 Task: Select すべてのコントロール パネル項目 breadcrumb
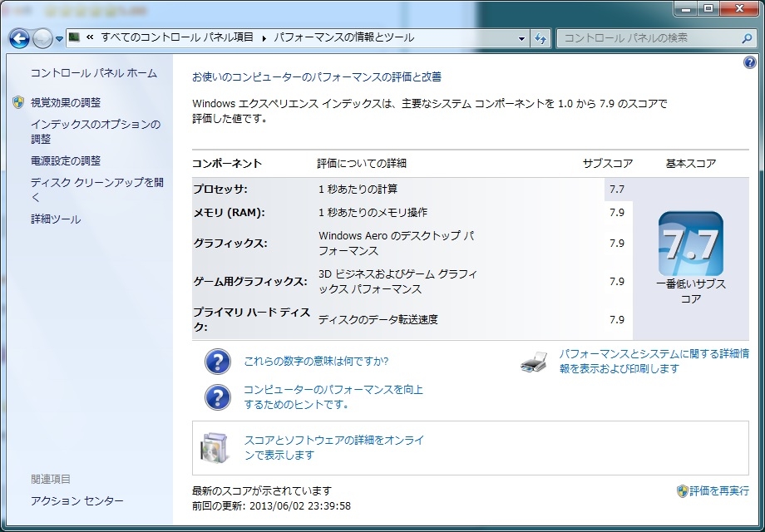click(x=179, y=38)
